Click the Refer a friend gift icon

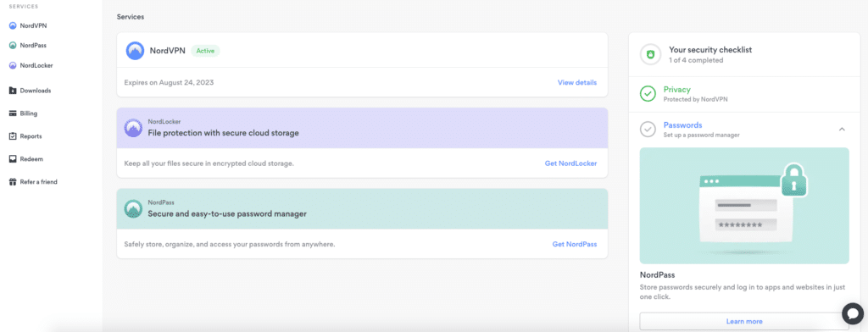coord(13,181)
